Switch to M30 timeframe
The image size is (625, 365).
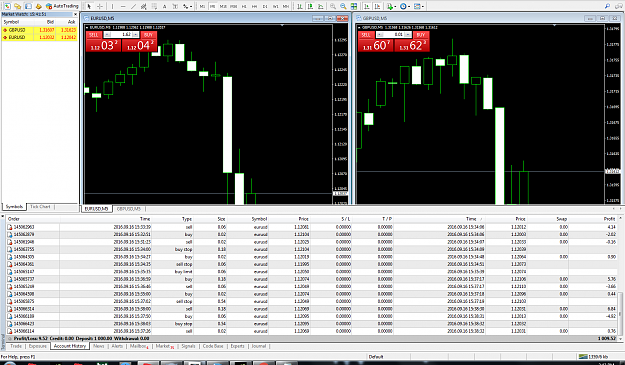234,6
